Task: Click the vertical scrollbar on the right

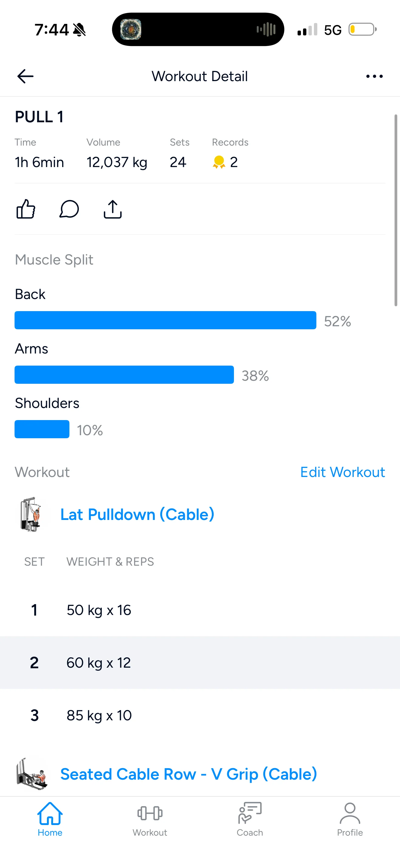Action: 396,210
